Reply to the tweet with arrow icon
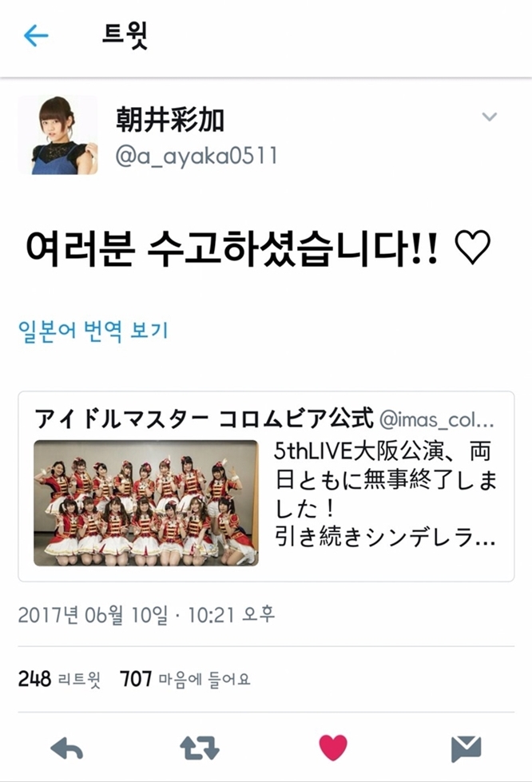Image resolution: width=532 pixels, height=782 pixels. coord(67,748)
